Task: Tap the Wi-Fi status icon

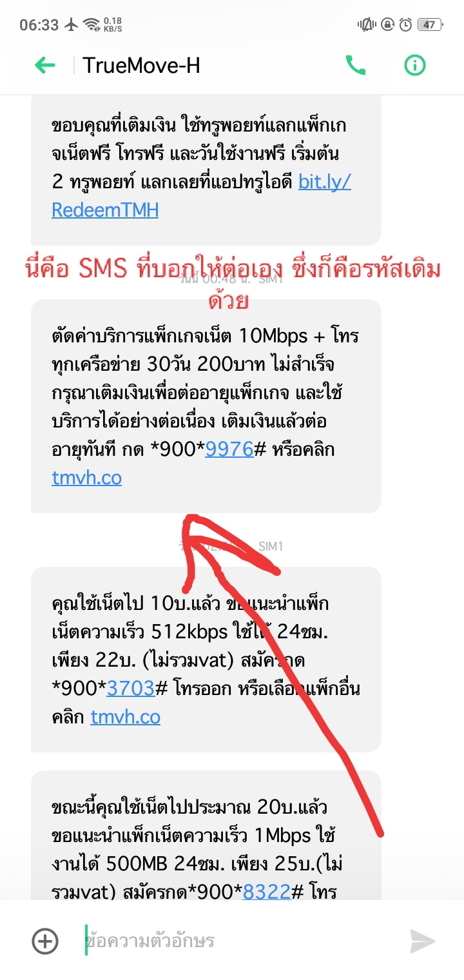Action: click(92, 24)
